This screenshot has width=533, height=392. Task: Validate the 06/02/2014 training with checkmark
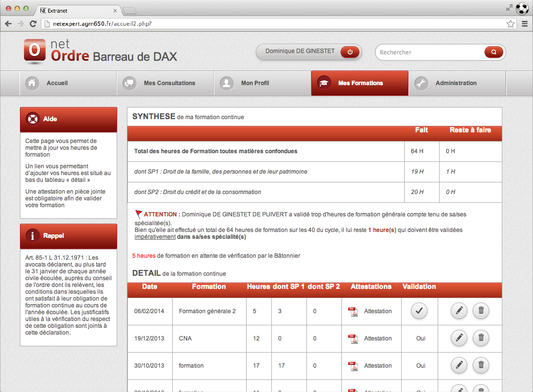point(419,311)
